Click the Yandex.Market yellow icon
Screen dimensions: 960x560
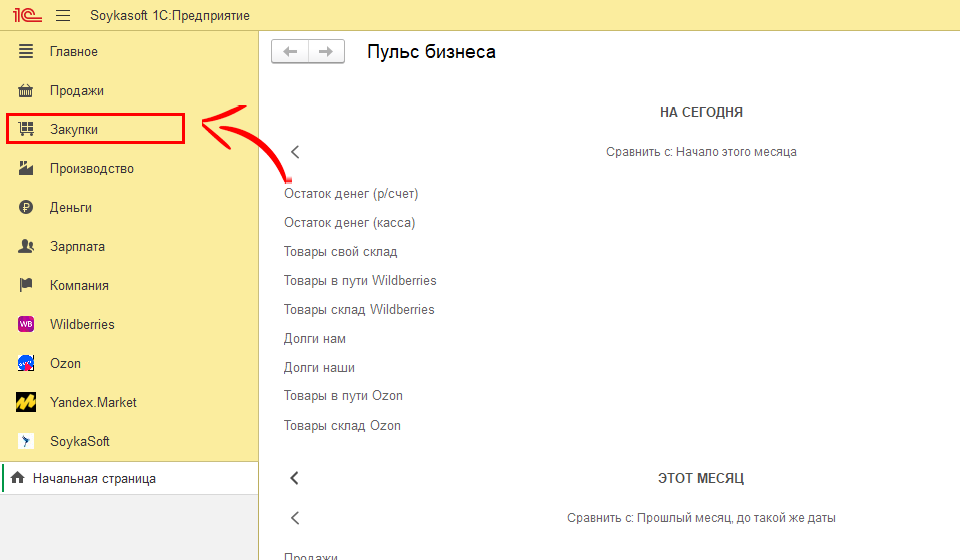(27, 402)
